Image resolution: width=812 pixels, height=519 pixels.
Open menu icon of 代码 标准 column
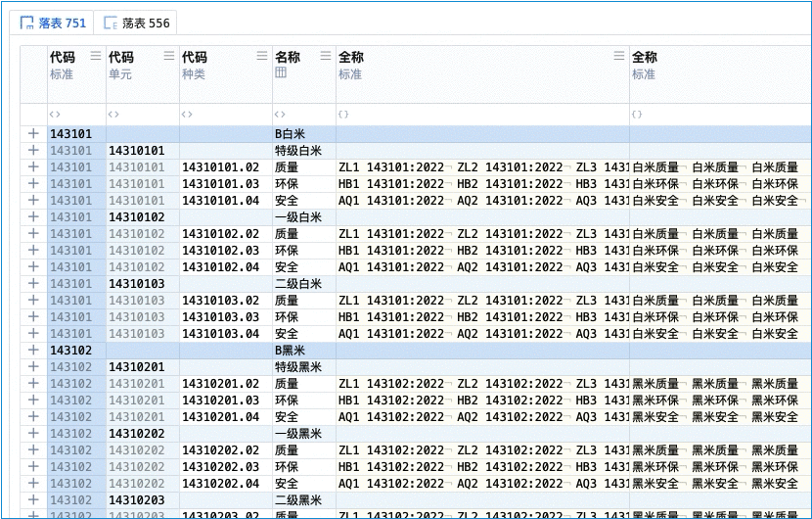(96, 56)
